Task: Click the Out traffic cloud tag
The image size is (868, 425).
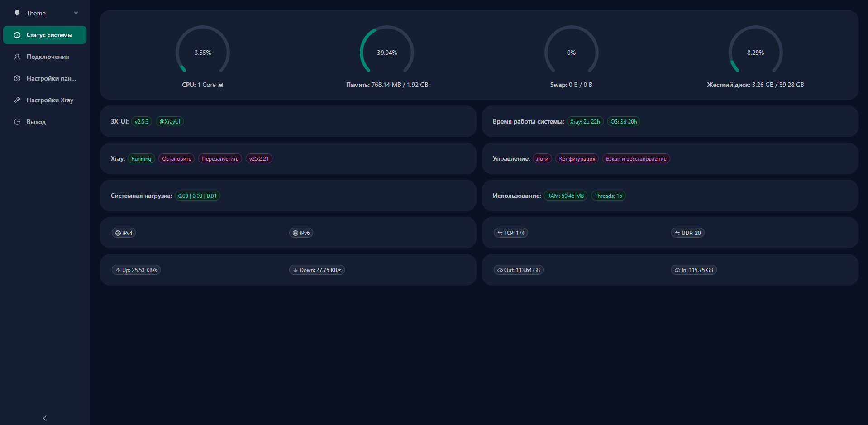Action: pos(518,270)
